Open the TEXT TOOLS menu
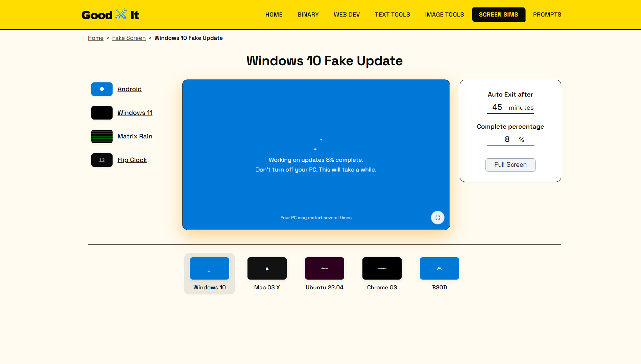Screen dimensions: 641x364 click(393, 15)
